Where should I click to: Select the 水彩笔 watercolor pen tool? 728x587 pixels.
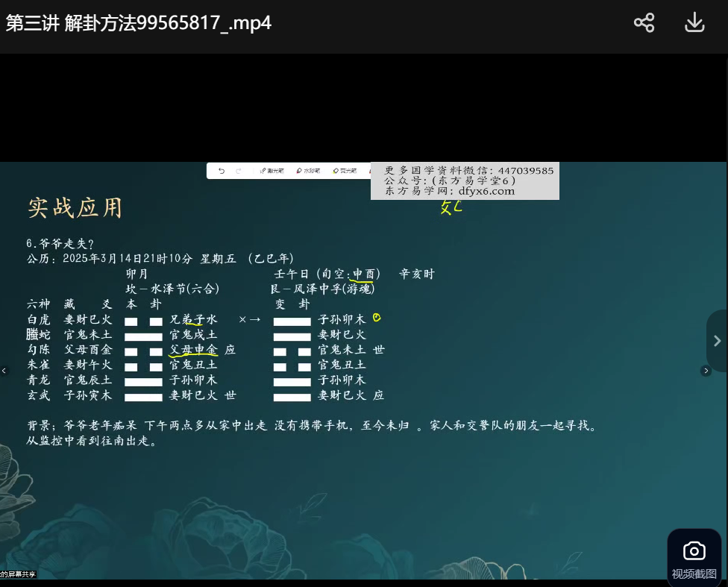pyautogui.click(x=307, y=171)
